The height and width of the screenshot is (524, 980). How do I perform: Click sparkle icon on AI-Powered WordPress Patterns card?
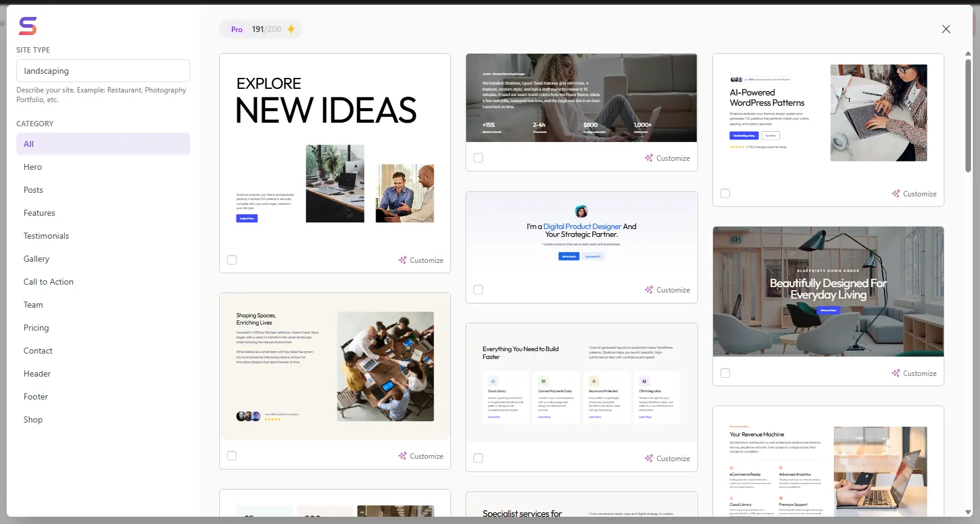coord(896,194)
